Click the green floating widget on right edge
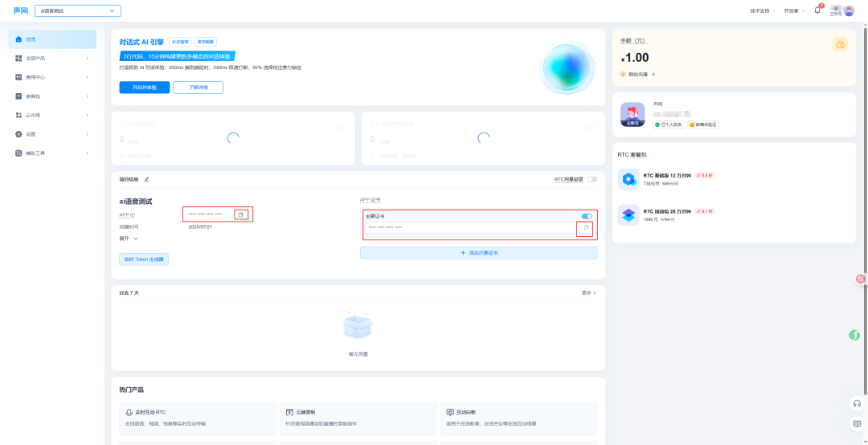The height and width of the screenshot is (445, 868). (x=854, y=336)
